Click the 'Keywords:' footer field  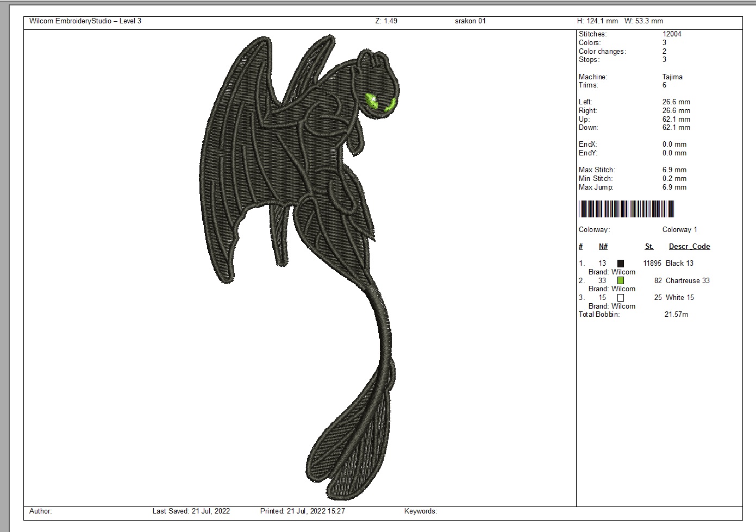(420, 511)
